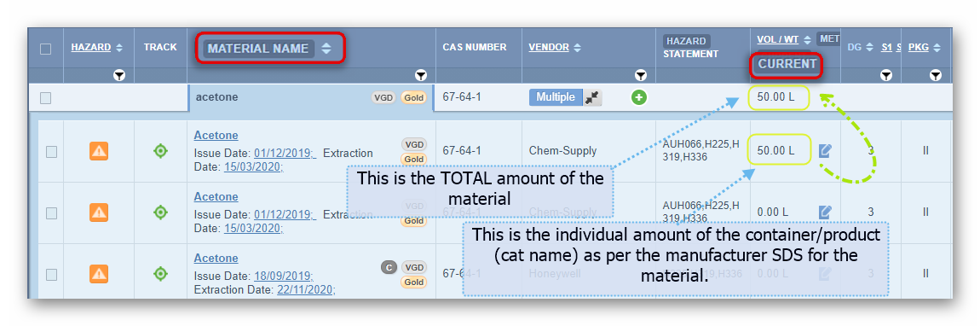
Task: Click the HAZARD label above STATEMENT header
Action: (x=686, y=41)
